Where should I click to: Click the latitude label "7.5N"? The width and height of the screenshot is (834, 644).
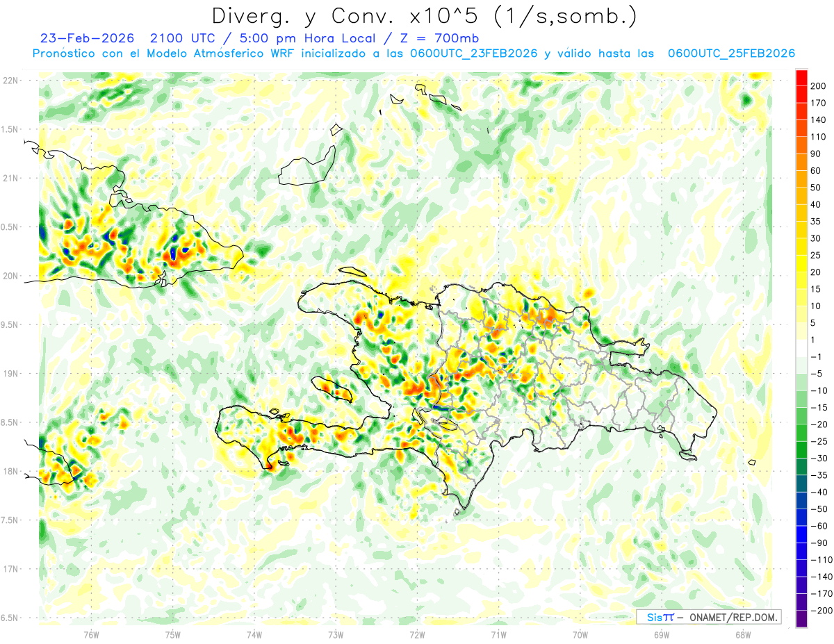[x=10, y=520]
